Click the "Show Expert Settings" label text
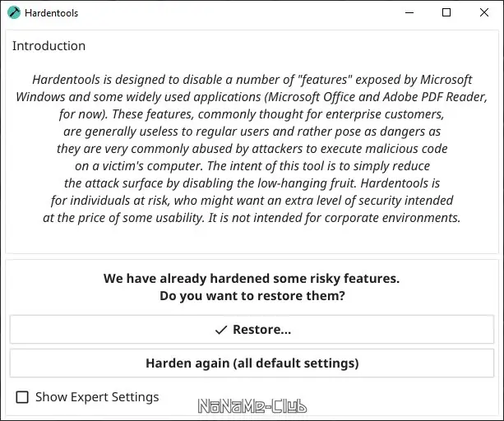The height and width of the screenshot is (421, 504). click(97, 397)
